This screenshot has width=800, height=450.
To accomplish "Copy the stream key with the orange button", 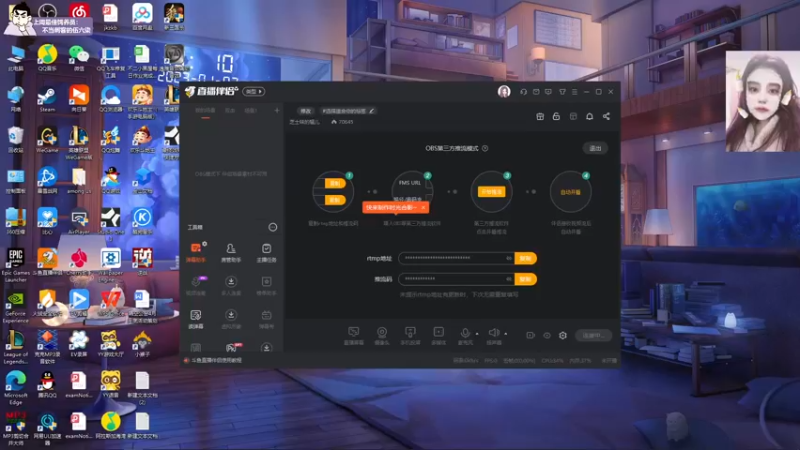I will point(525,279).
